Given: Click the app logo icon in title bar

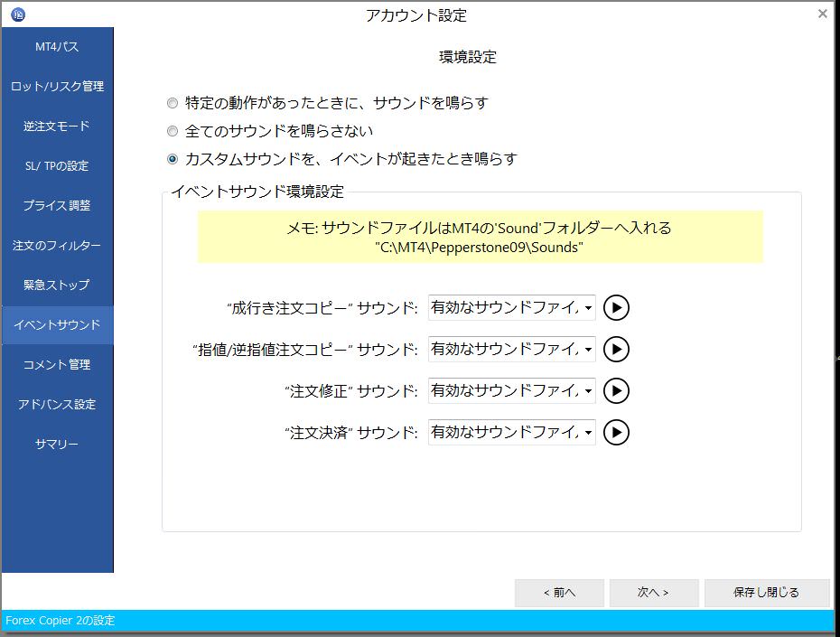Looking at the screenshot, I should tap(17, 14).
